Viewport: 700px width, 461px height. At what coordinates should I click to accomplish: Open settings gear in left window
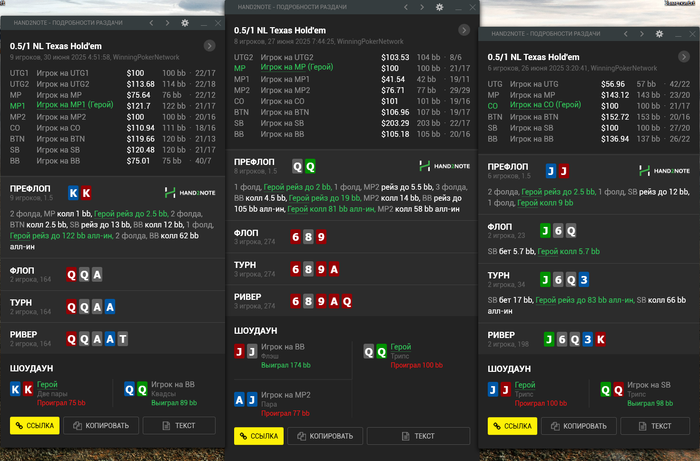pos(185,23)
